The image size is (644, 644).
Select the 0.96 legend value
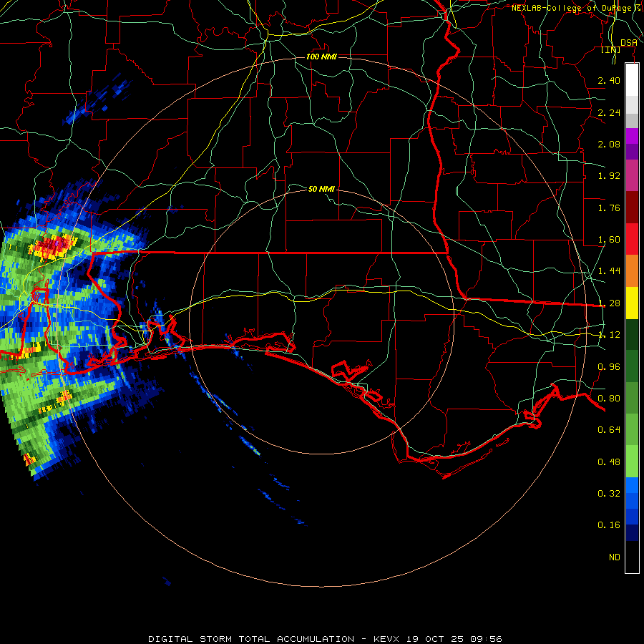coord(609,367)
